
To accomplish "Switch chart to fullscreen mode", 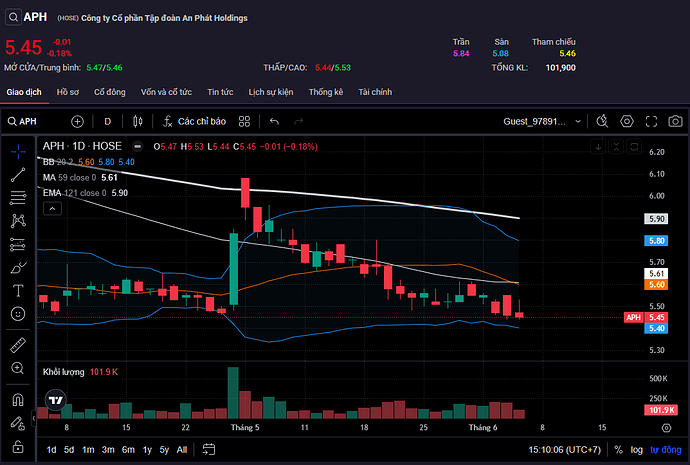I will 651,121.
